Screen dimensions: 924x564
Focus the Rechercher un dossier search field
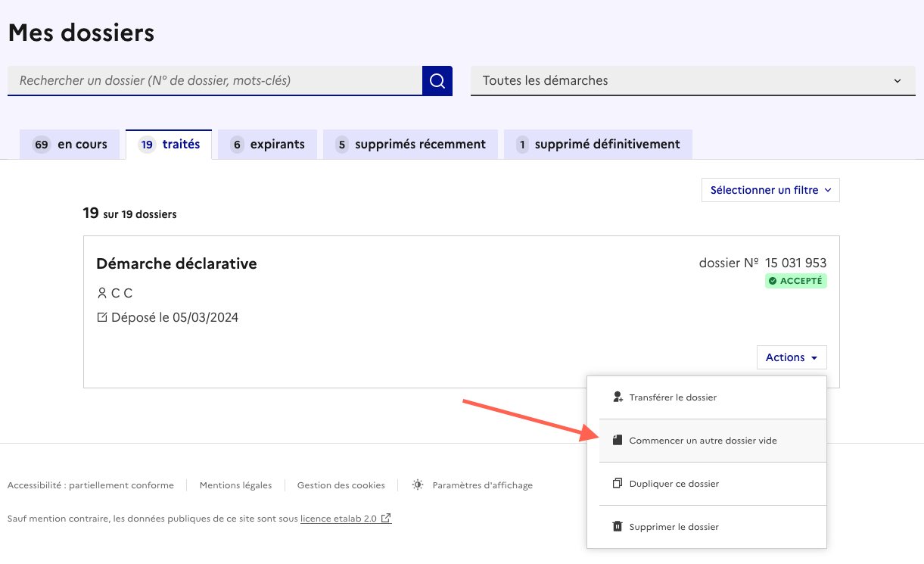tap(214, 80)
